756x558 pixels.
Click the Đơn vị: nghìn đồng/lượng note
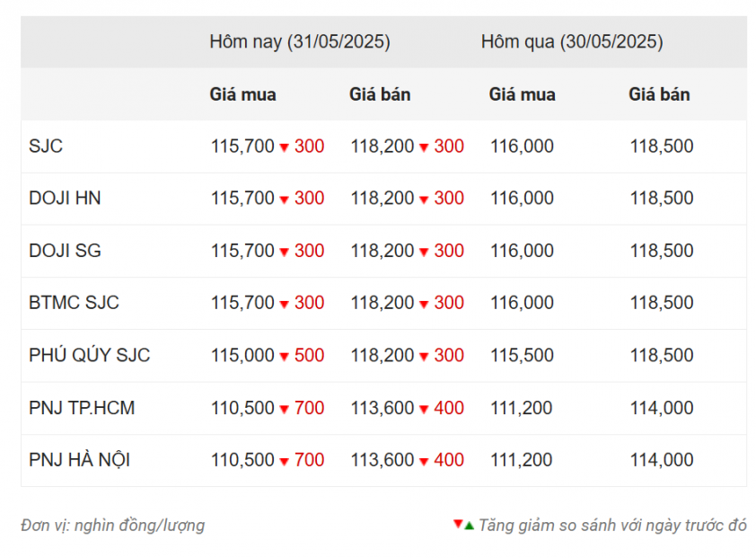coord(112,526)
